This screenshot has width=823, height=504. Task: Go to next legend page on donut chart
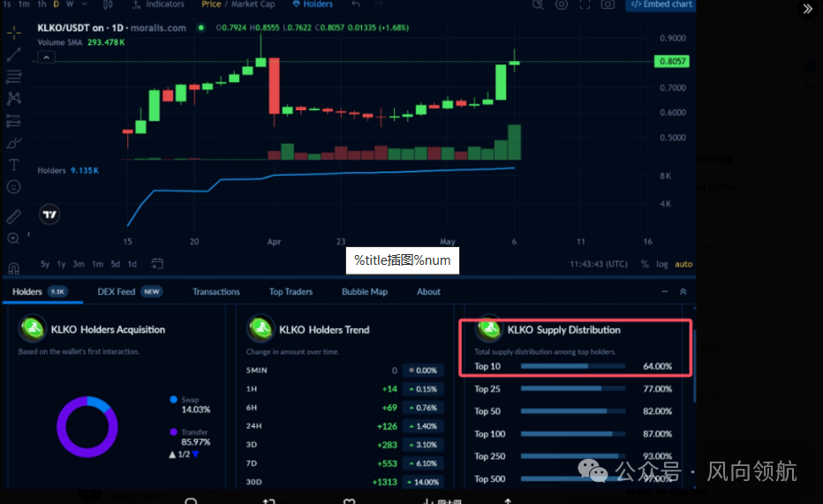pyautogui.click(x=196, y=455)
